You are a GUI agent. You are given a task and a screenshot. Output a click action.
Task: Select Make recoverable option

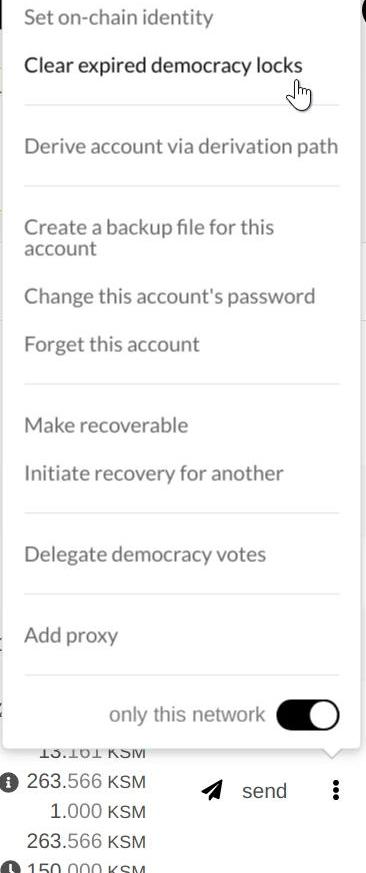click(106, 425)
